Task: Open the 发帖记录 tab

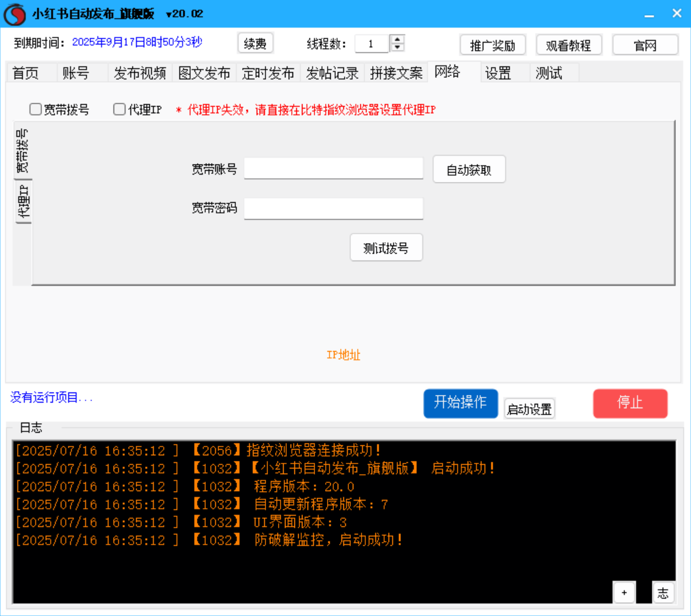Action: [332, 73]
